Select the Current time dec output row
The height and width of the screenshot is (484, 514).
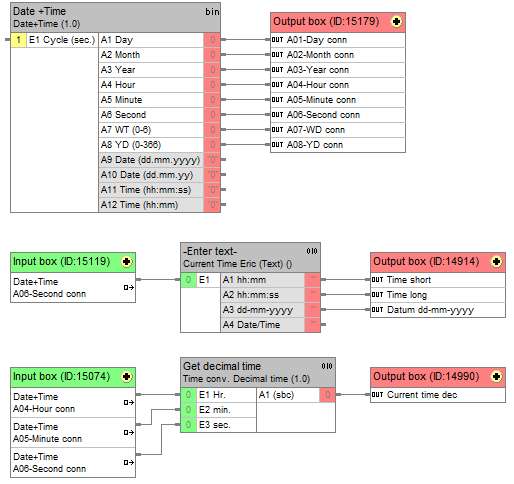[x=438, y=395]
